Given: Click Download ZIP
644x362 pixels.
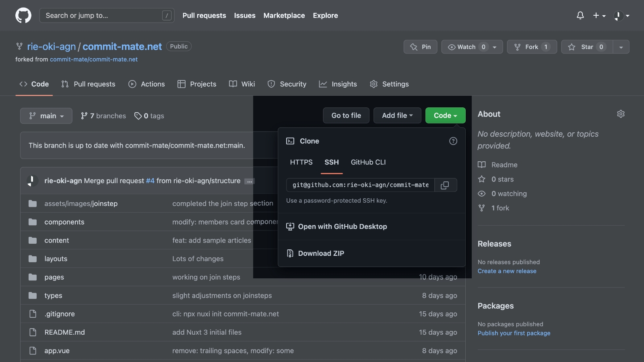Looking at the screenshot, I should (321, 253).
